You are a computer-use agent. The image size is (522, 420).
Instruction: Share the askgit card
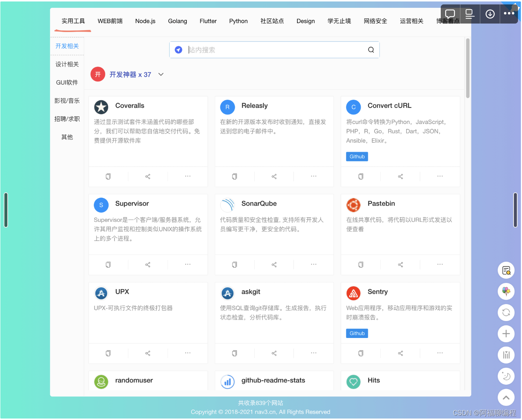(274, 353)
